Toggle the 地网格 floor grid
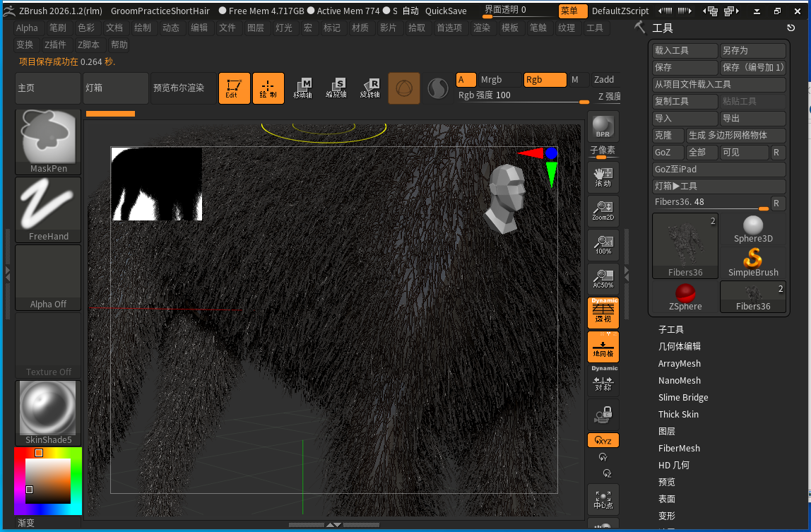This screenshot has height=532, width=811. tap(603, 347)
